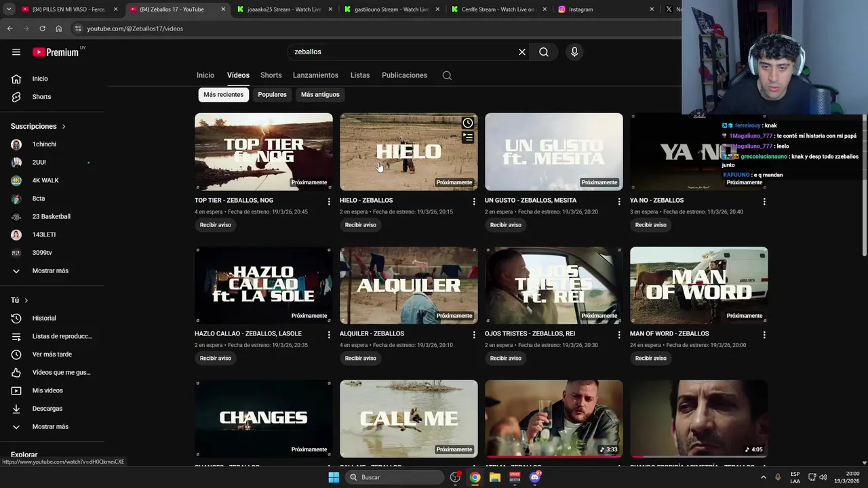Viewport: 868px width, 488px height.
Task: Open the 23 Basketball subscription channel
Action: [x=52, y=217]
